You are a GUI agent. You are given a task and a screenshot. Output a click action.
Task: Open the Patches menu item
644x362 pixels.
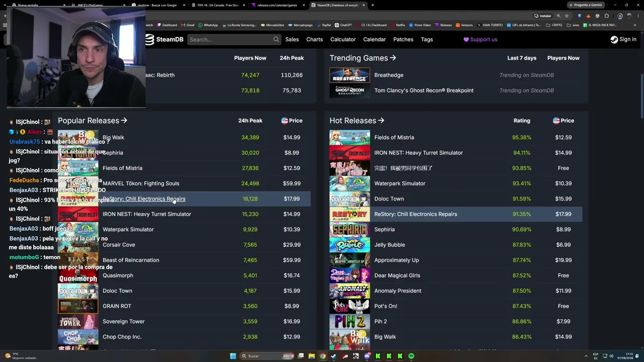[x=403, y=40]
